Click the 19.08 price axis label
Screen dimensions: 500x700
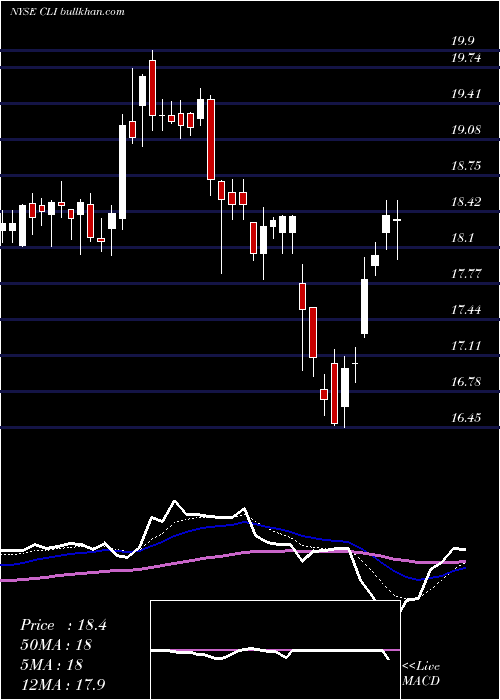point(466,130)
